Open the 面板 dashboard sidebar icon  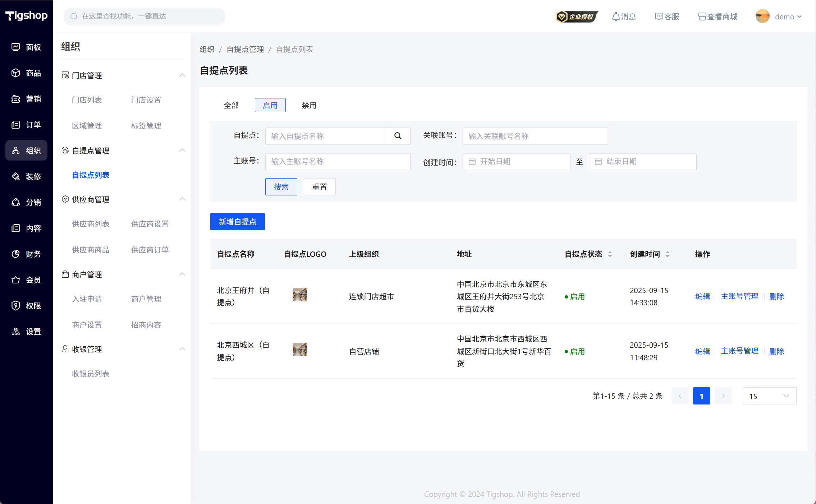(x=16, y=47)
